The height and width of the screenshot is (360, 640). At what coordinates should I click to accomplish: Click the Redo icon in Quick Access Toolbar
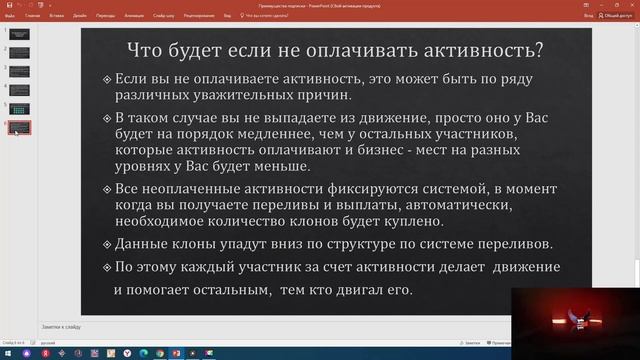(30, 5)
